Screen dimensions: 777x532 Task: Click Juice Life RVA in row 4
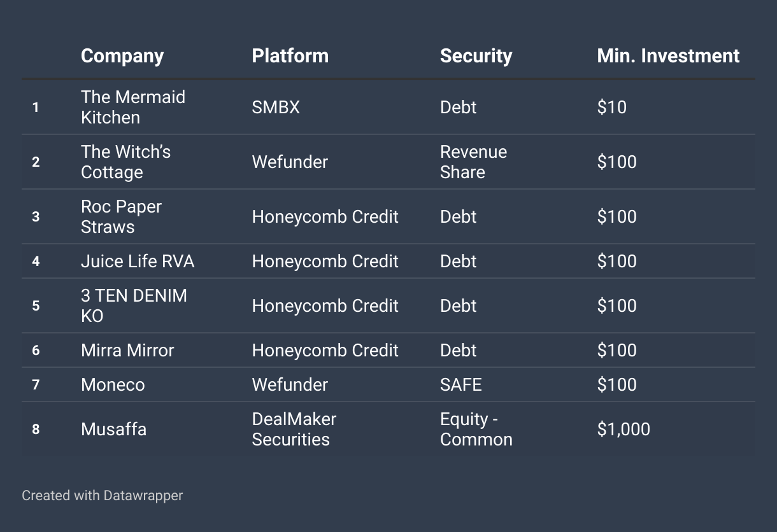click(138, 261)
